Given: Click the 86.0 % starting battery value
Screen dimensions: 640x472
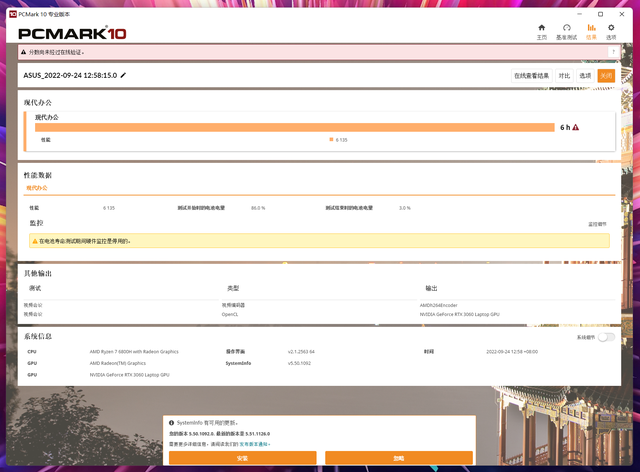Looking at the screenshot, I should pyautogui.click(x=258, y=208).
